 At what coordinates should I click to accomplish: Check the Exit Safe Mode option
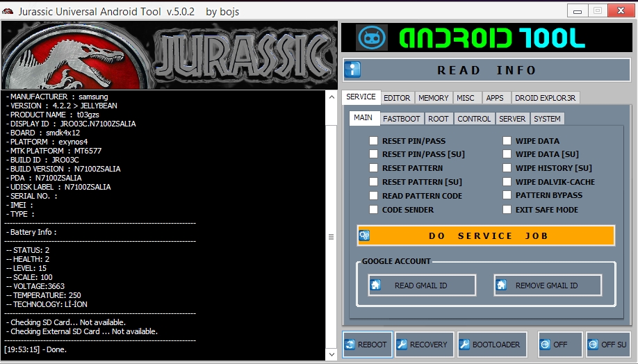tap(508, 209)
